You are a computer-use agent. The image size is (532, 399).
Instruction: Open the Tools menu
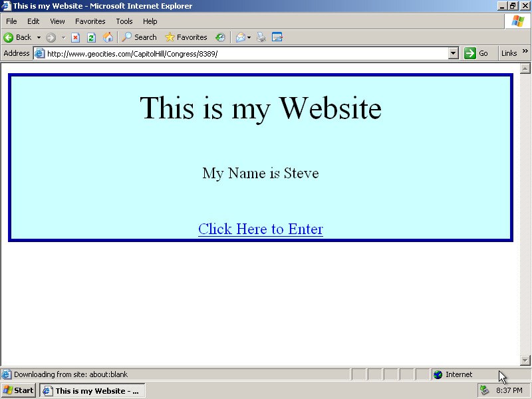(x=124, y=21)
